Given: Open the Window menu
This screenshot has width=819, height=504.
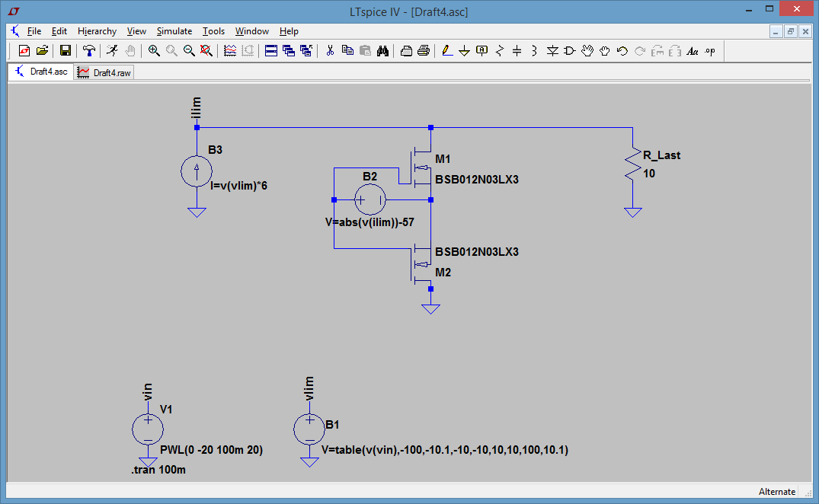Looking at the screenshot, I should (251, 31).
